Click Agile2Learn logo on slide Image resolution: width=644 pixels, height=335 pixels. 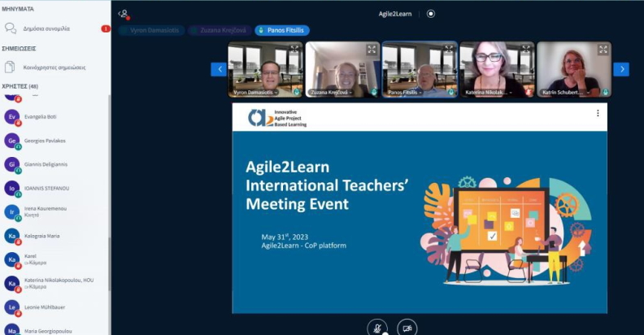[277, 118]
